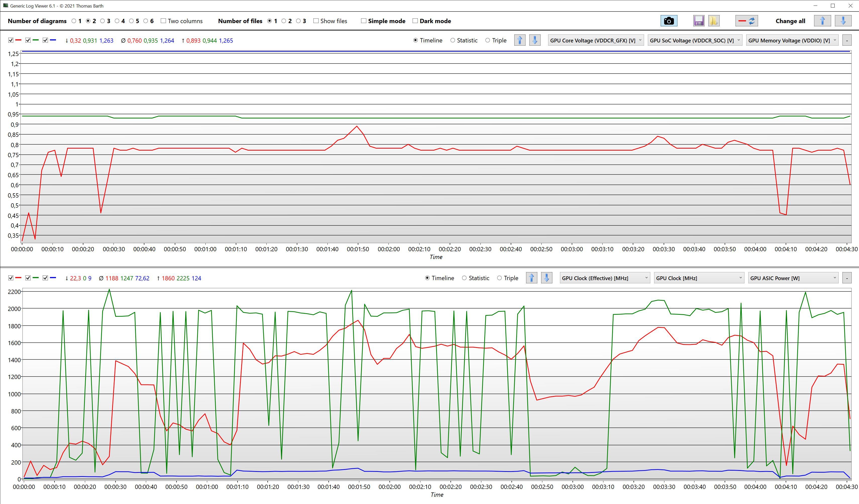This screenshot has height=504, width=859.
Task: Open GPU Core Voltage (VDDCR_GFX) dropdown
Action: [x=596, y=40]
